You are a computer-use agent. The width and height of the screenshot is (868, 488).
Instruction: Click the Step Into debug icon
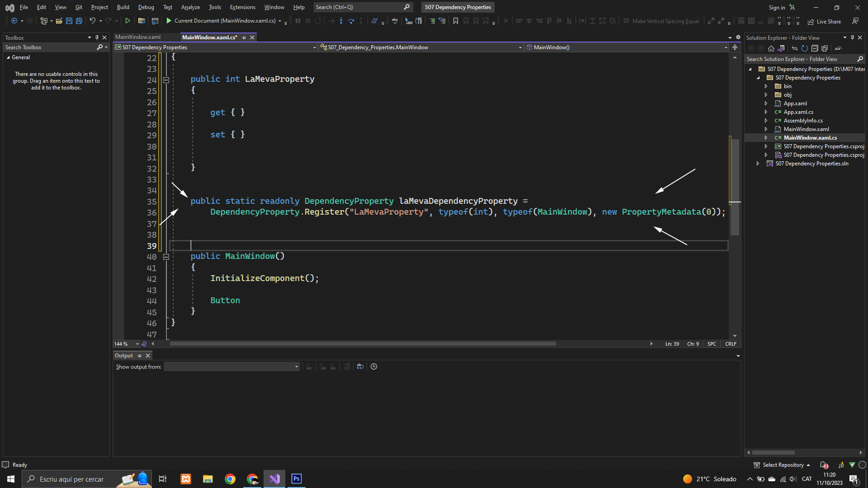[x=341, y=21]
